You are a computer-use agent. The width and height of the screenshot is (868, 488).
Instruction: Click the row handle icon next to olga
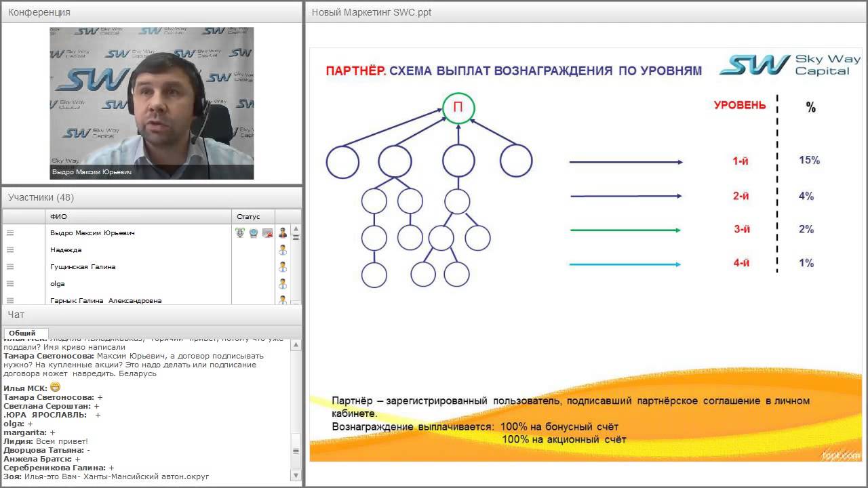[x=10, y=283]
